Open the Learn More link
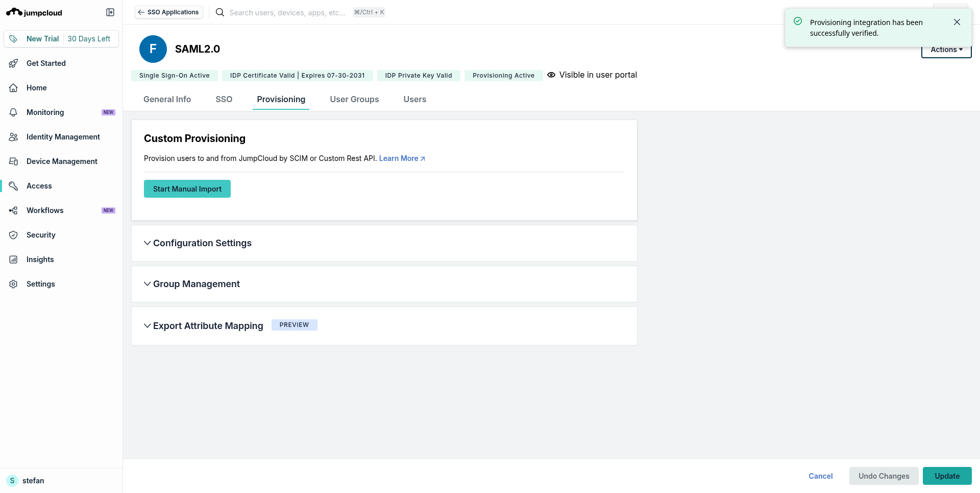The image size is (980, 493). tap(402, 158)
